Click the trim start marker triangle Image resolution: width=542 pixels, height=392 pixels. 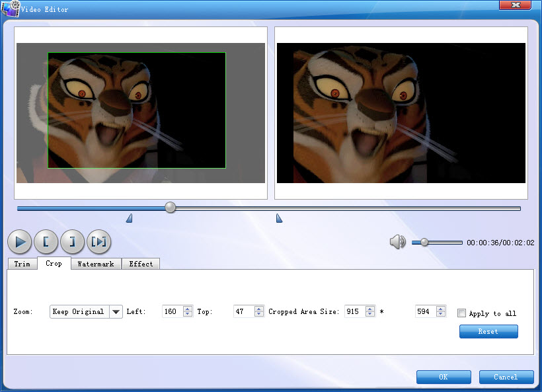click(130, 218)
